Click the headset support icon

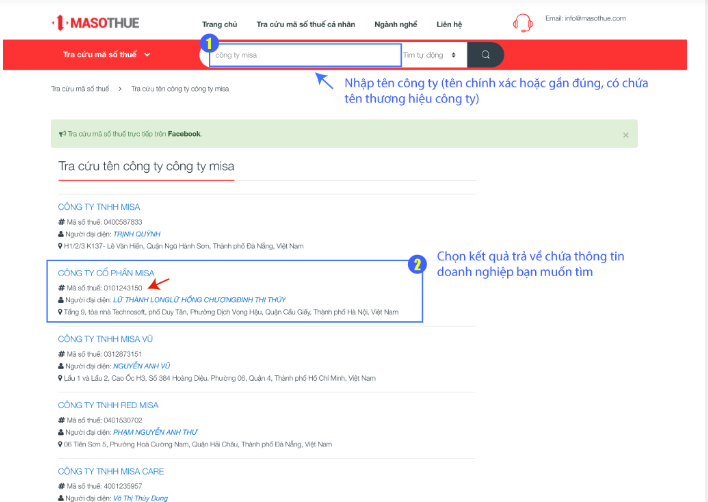pos(522,22)
